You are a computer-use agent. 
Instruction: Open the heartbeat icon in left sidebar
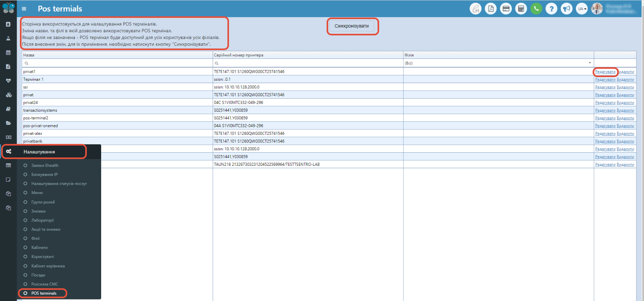point(8,81)
